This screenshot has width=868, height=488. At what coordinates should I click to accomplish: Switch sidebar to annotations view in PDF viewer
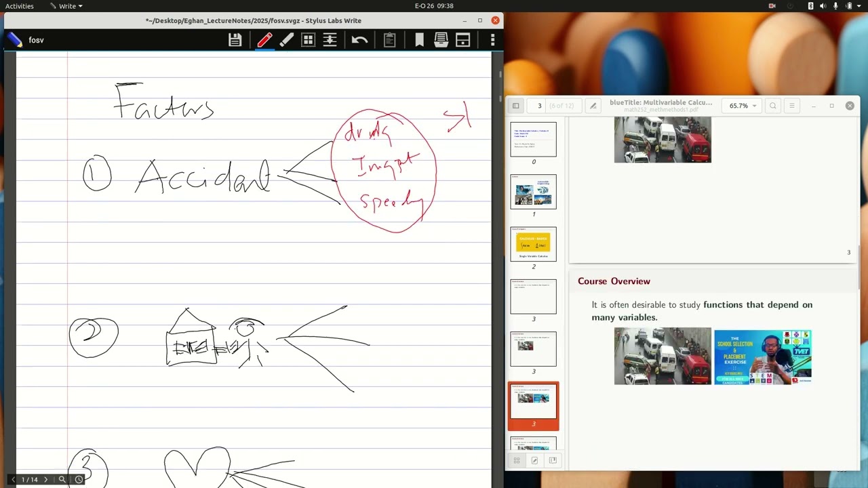pyautogui.click(x=534, y=461)
